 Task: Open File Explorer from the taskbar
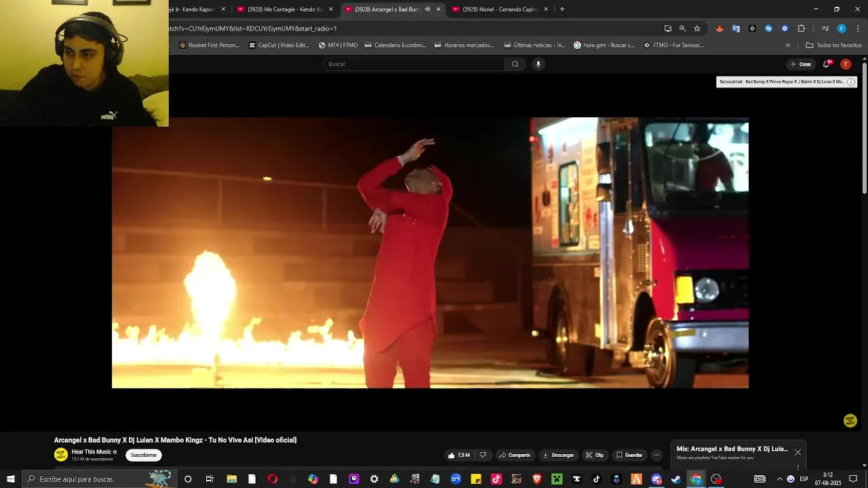(232, 479)
